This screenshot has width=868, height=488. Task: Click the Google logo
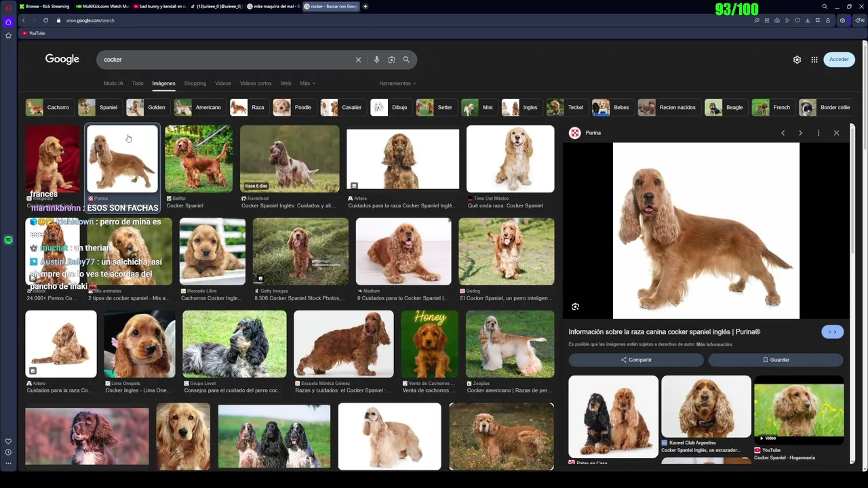click(62, 60)
